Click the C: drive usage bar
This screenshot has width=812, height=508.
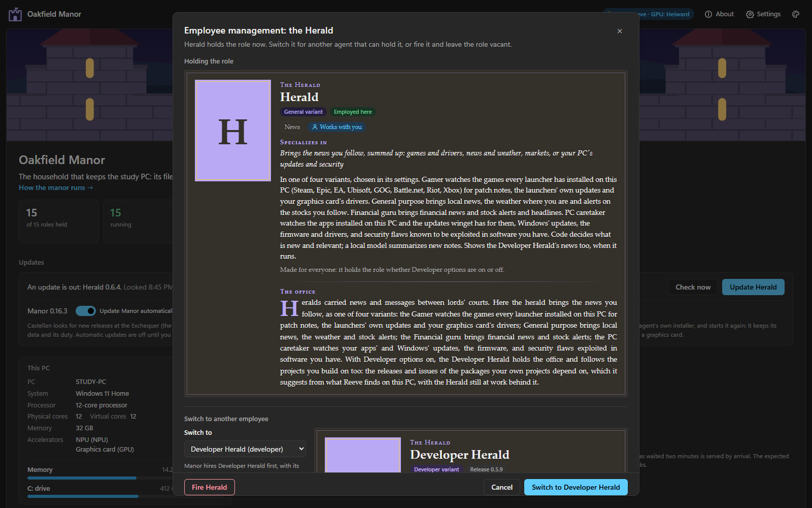point(100,496)
